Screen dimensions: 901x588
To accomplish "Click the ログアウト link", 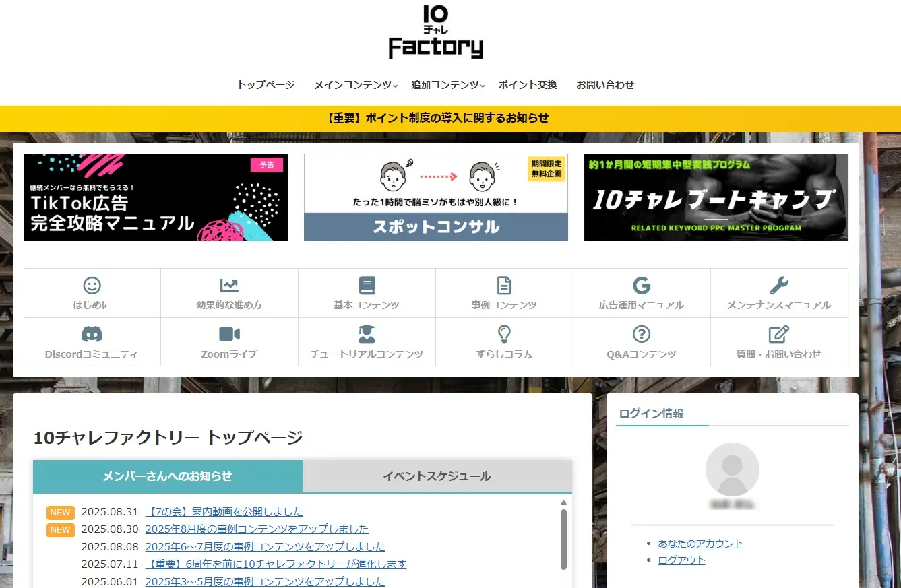I will pos(681,560).
